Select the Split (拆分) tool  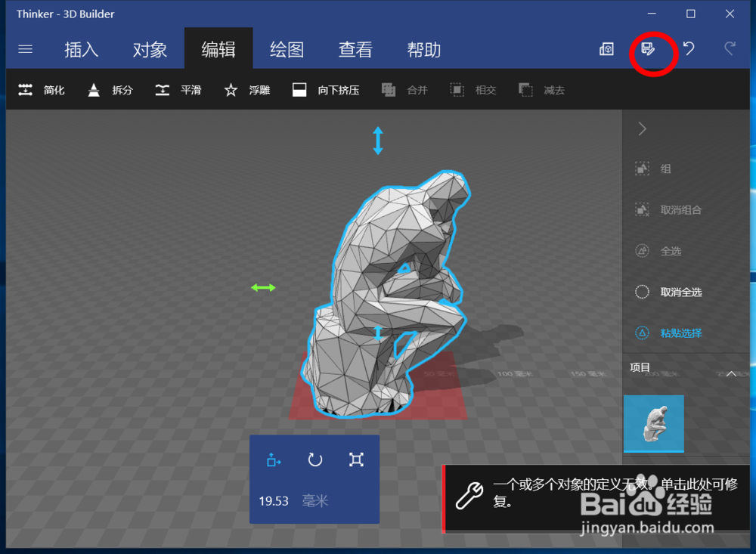[110, 90]
